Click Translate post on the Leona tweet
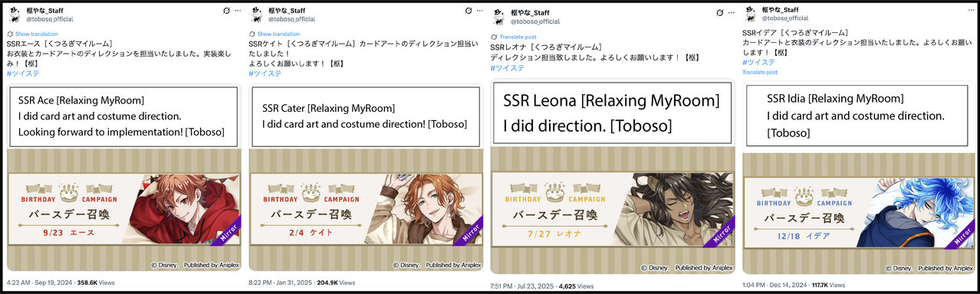The width and height of the screenshot is (980, 294). tap(516, 37)
